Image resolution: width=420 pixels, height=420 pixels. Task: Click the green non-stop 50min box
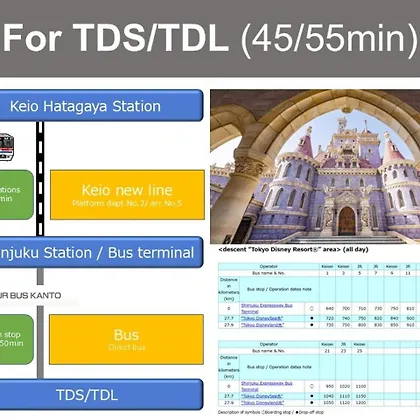17,339
